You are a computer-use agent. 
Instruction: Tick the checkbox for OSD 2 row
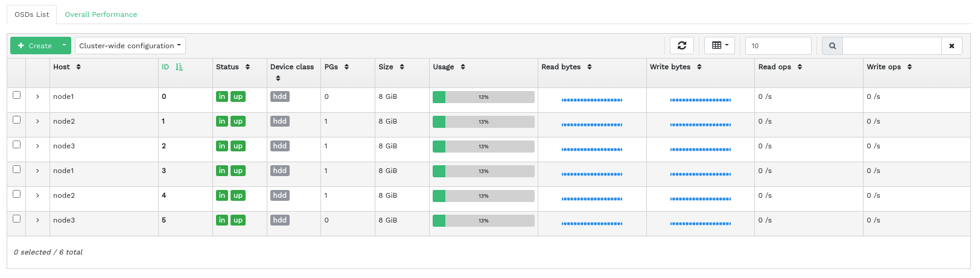(x=17, y=145)
